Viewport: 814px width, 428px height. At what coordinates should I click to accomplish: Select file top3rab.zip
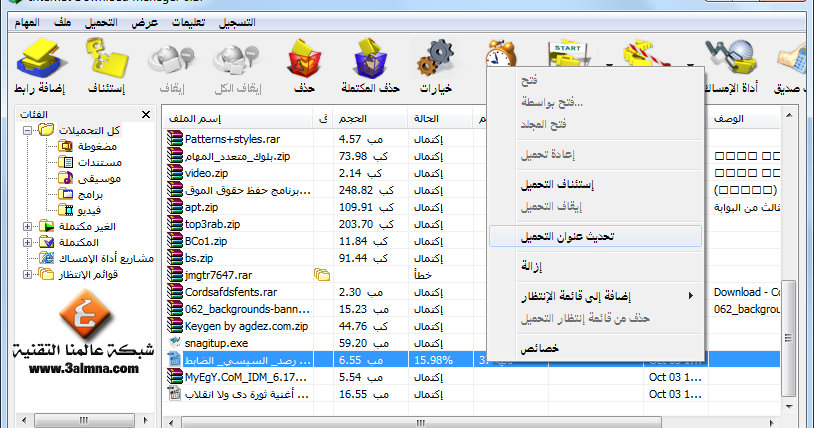(x=212, y=224)
